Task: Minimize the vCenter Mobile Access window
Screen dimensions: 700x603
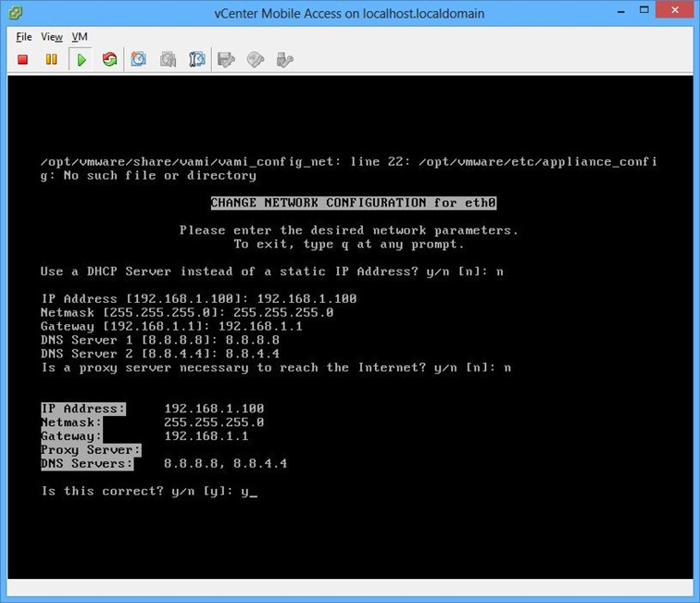Action: click(x=621, y=12)
